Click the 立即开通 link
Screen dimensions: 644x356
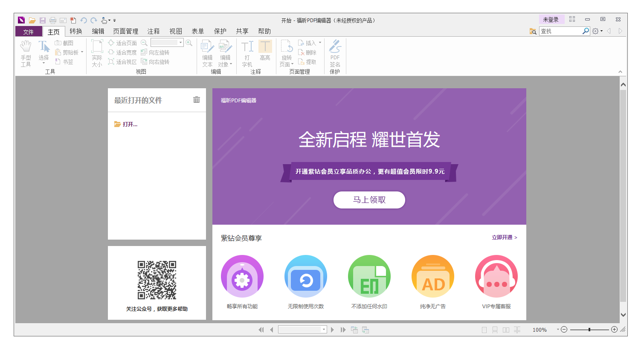pyautogui.click(x=504, y=237)
